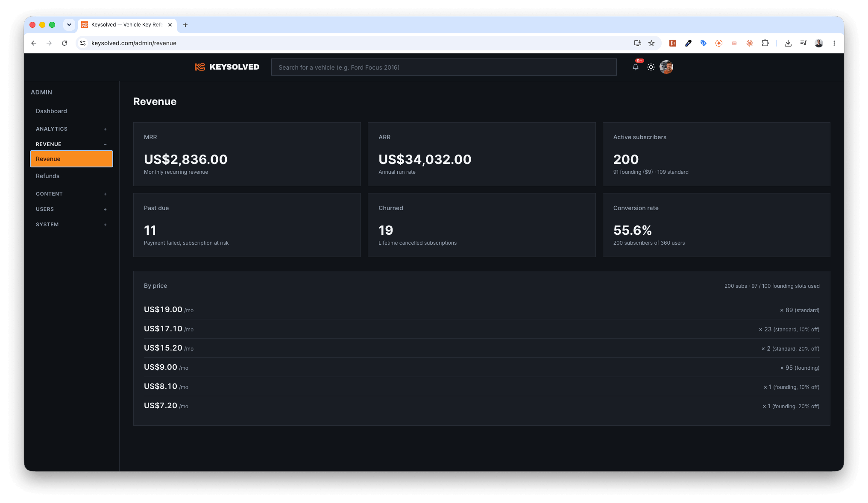Screen dimensions: 868x503
Task: Open the Extensions puzzle piece menu
Action: click(765, 43)
